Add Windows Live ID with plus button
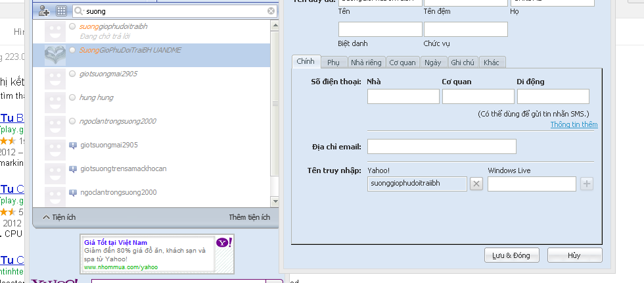This screenshot has width=644, height=283. pos(587,184)
